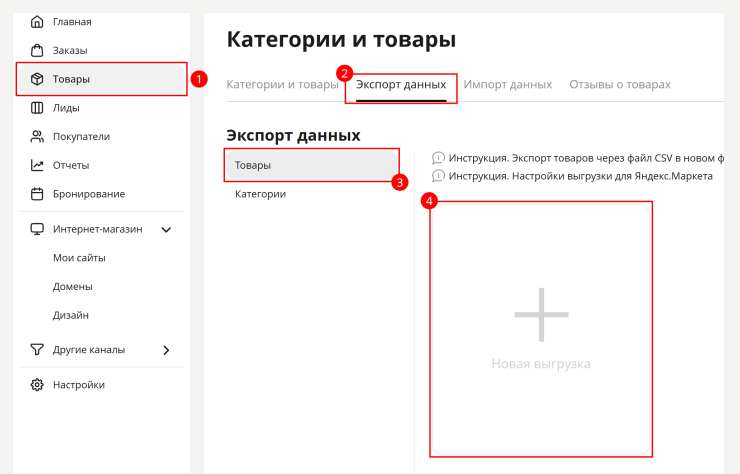Click the box icon for Товары
Viewport: 740px width, 474px height.
(37, 79)
